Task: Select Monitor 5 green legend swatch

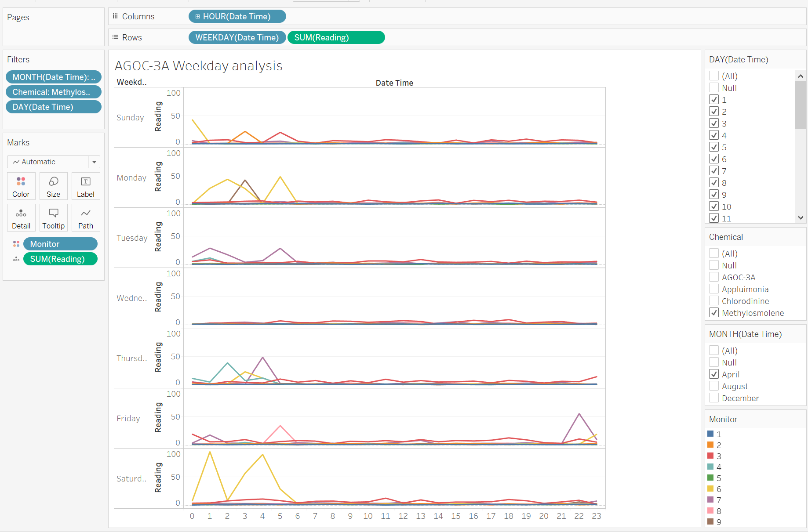Action: pos(710,478)
